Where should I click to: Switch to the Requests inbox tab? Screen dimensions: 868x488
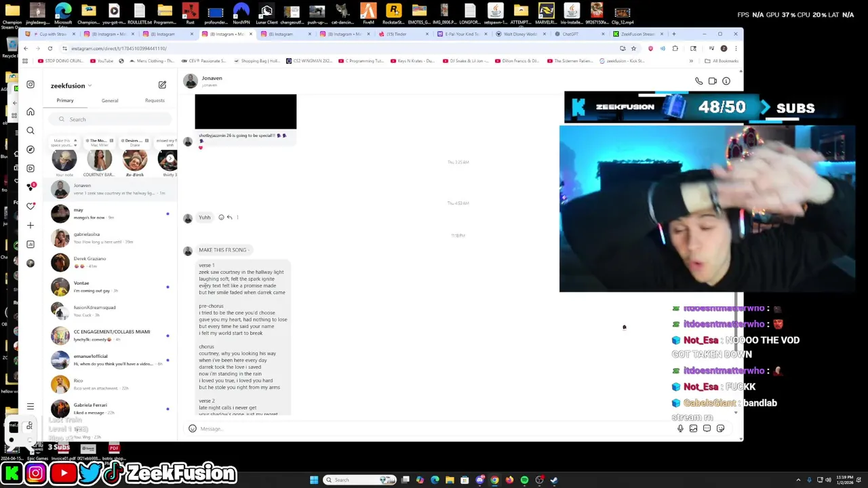(155, 100)
